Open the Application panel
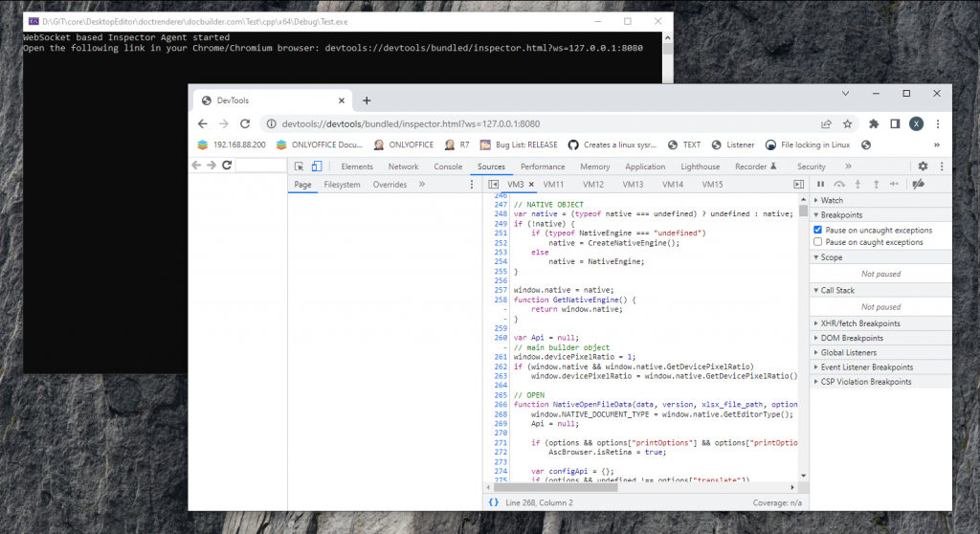980x534 pixels. point(645,167)
